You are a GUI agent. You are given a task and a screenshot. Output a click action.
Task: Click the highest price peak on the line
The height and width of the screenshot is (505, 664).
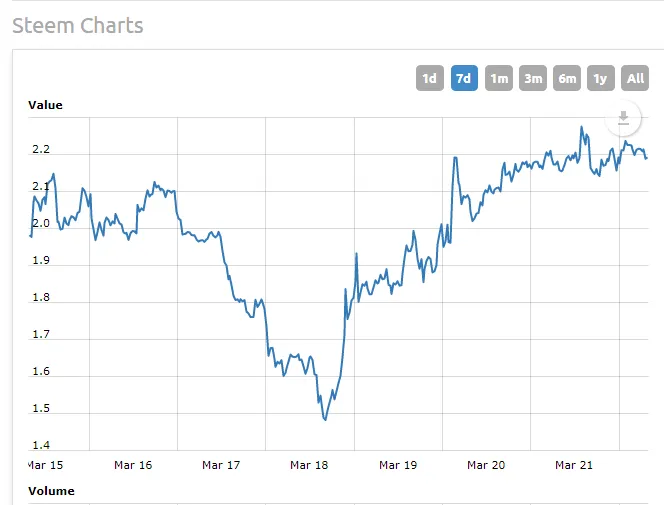coord(581,127)
